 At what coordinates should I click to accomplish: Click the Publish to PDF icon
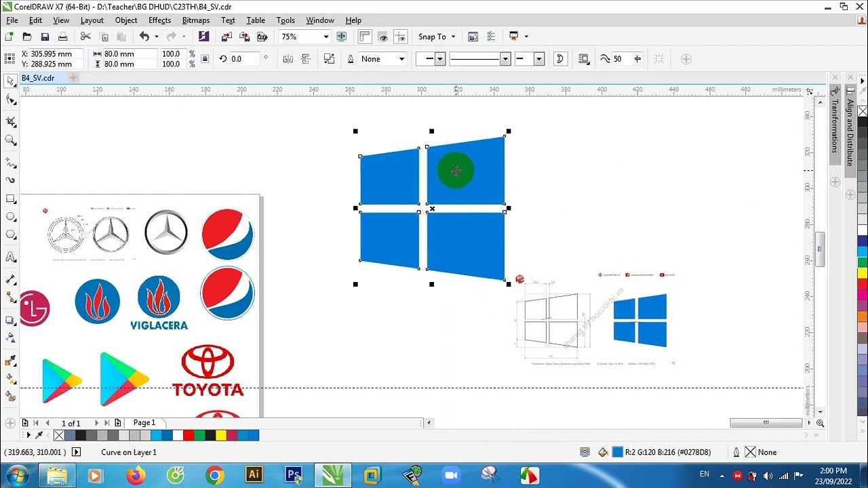(x=262, y=37)
